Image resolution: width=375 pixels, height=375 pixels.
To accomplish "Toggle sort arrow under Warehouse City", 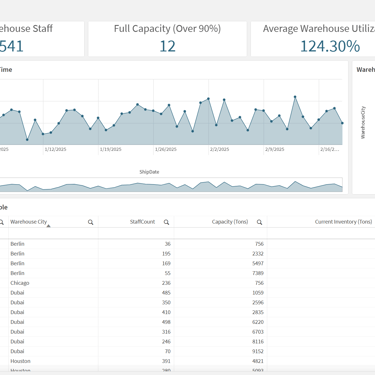I will [48, 226].
